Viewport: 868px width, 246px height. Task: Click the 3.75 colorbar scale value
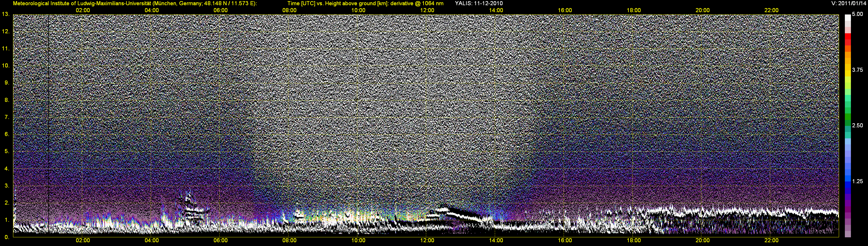point(858,70)
